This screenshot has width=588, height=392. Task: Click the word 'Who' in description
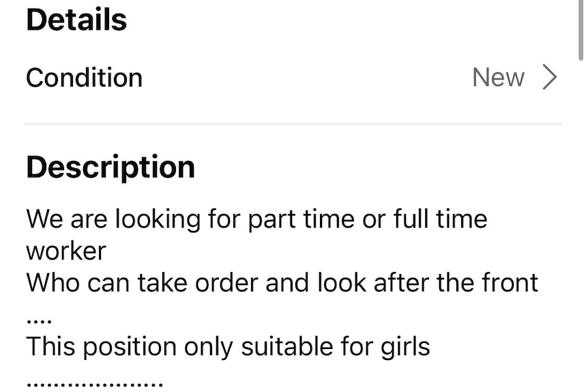(53, 282)
